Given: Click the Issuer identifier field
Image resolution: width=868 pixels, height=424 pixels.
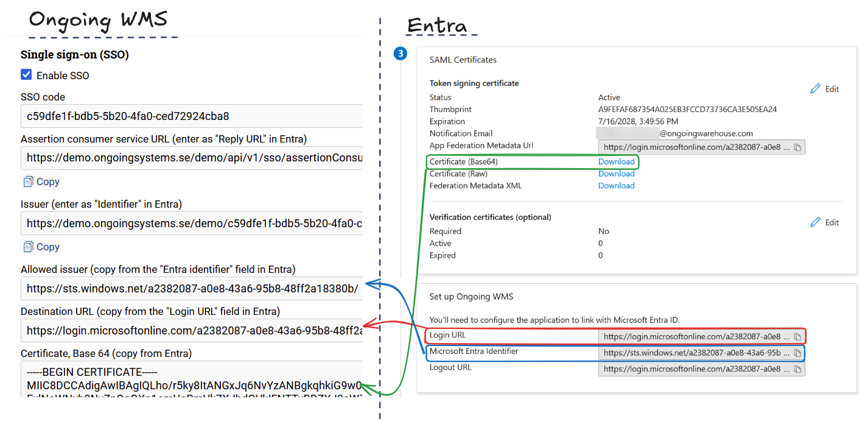Looking at the screenshot, I should (x=192, y=223).
